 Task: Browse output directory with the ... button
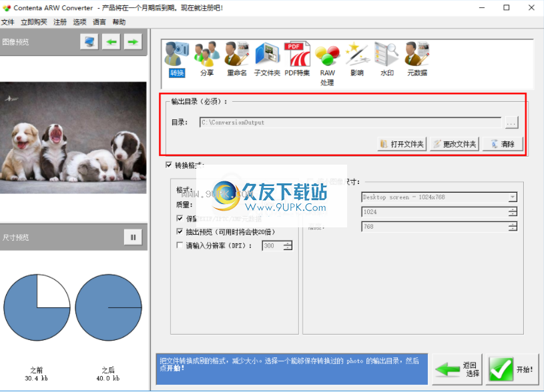511,123
